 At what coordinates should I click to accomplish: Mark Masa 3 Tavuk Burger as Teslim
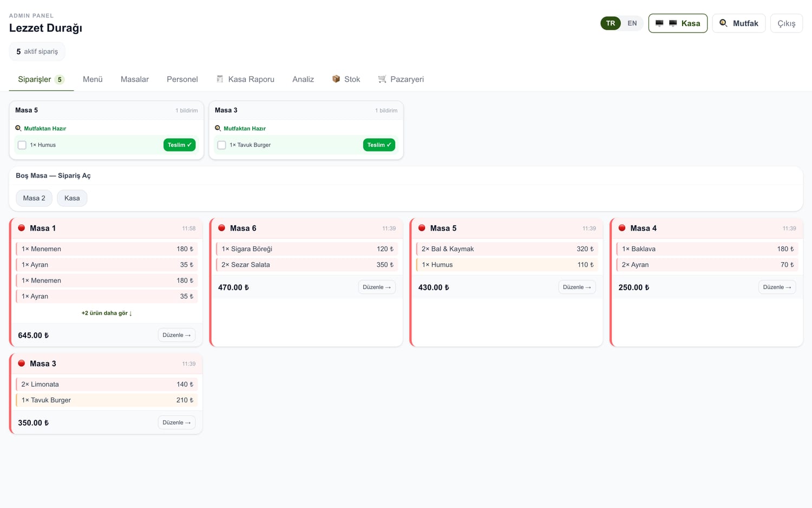point(379,145)
